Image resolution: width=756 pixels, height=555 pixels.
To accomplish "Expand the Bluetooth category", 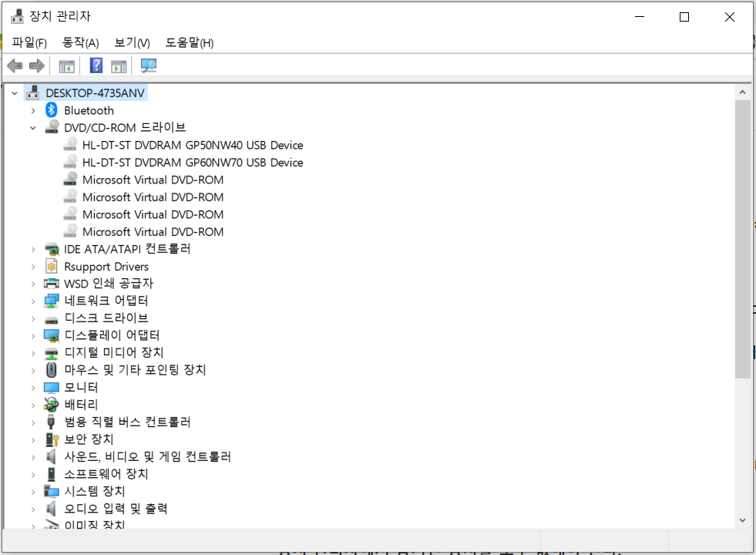I will [x=33, y=110].
